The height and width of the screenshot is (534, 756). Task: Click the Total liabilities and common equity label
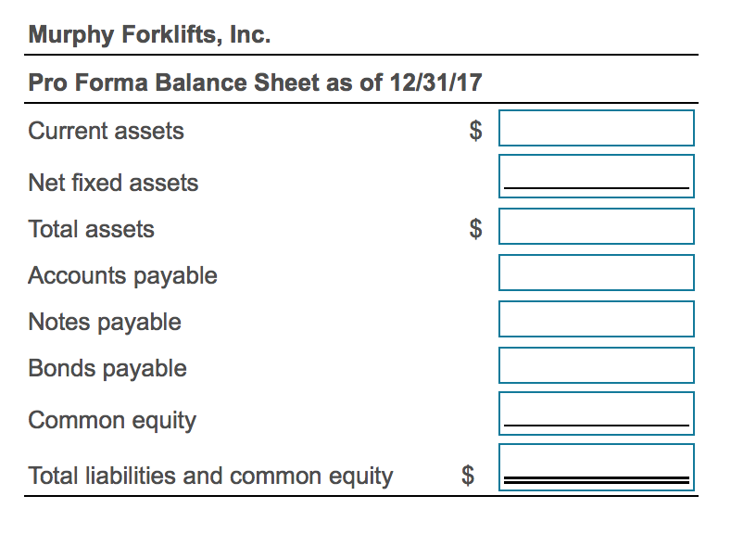click(x=211, y=476)
